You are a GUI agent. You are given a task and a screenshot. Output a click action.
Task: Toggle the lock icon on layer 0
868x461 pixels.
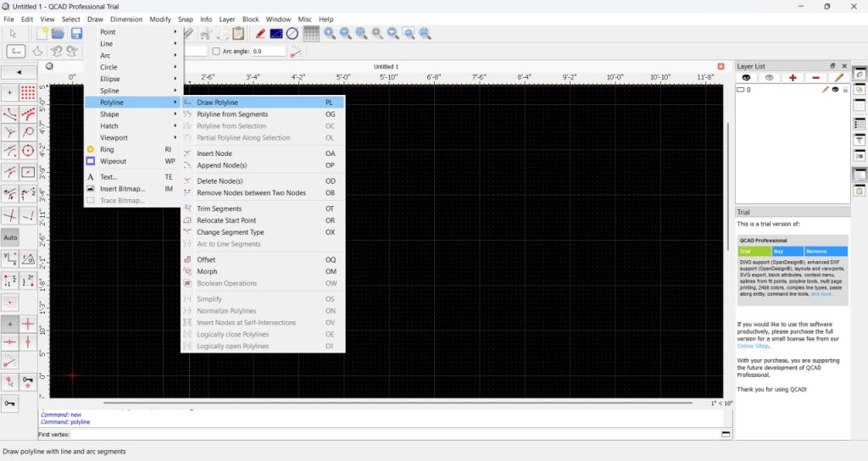(844, 89)
